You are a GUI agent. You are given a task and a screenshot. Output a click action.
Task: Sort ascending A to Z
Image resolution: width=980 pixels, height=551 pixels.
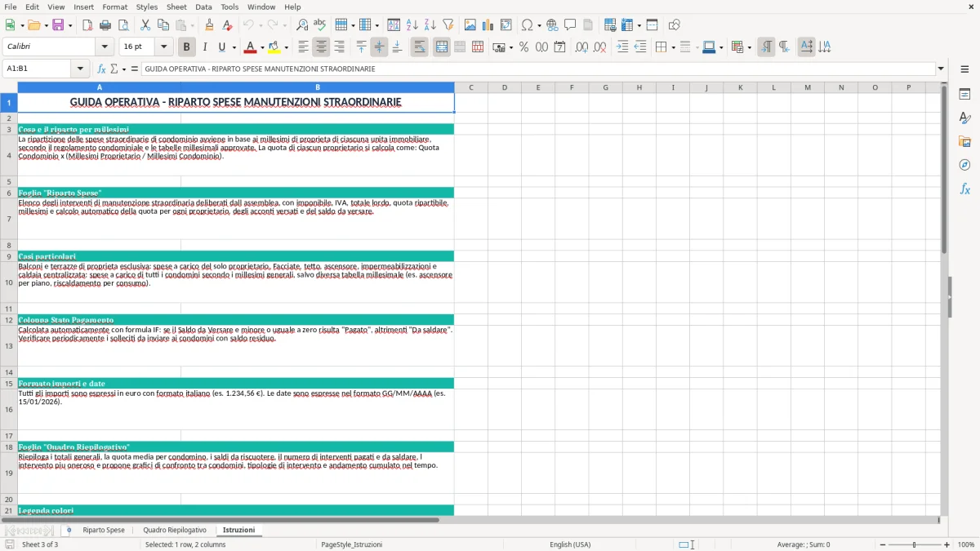(412, 25)
